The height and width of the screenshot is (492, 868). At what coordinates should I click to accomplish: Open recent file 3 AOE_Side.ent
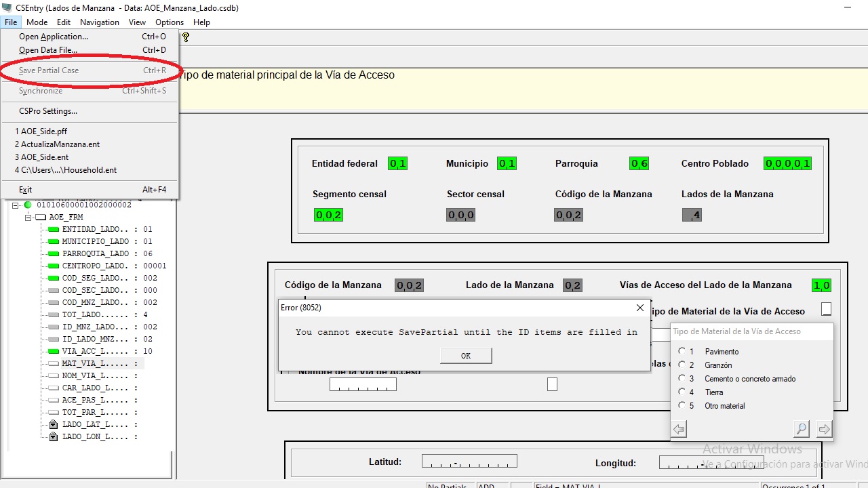click(x=90, y=157)
